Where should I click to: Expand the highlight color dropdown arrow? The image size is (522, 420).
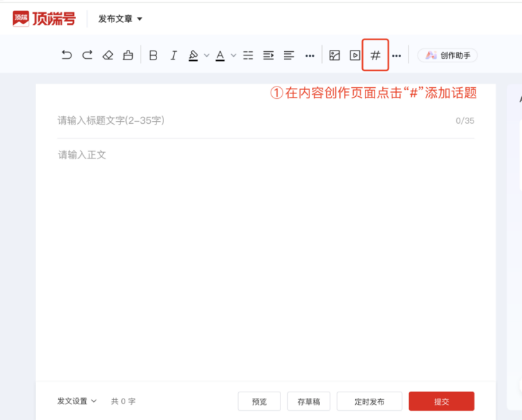206,55
